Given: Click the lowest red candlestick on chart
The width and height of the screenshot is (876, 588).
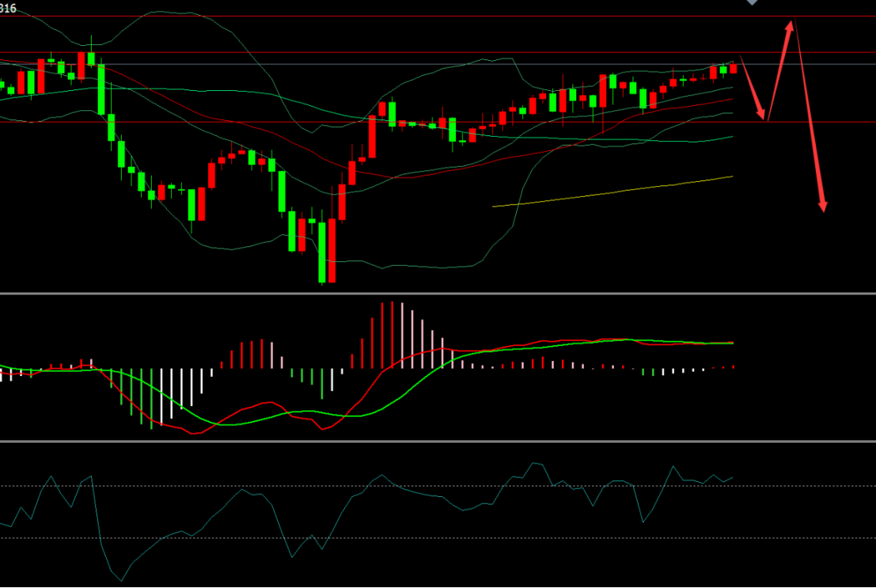Looking at the screenshot, I should coord(332,250).
